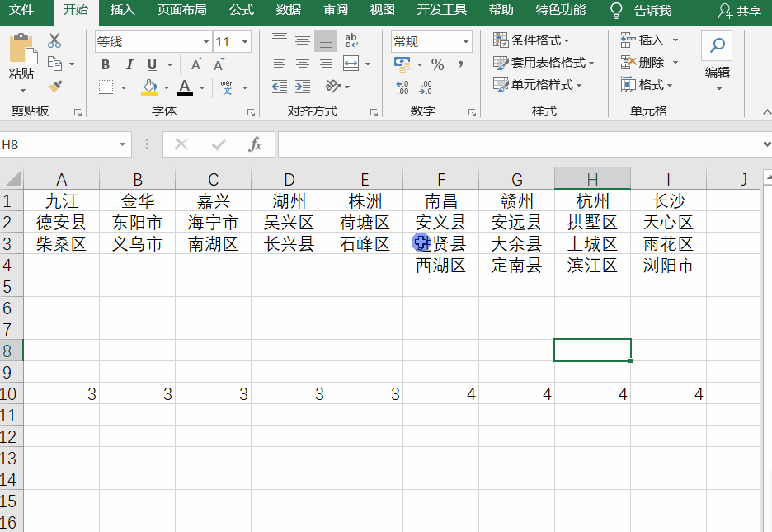Click the Merge and Center icon
Image resolution: width=772 pixels, height=532 pixels.
(351, 64)
